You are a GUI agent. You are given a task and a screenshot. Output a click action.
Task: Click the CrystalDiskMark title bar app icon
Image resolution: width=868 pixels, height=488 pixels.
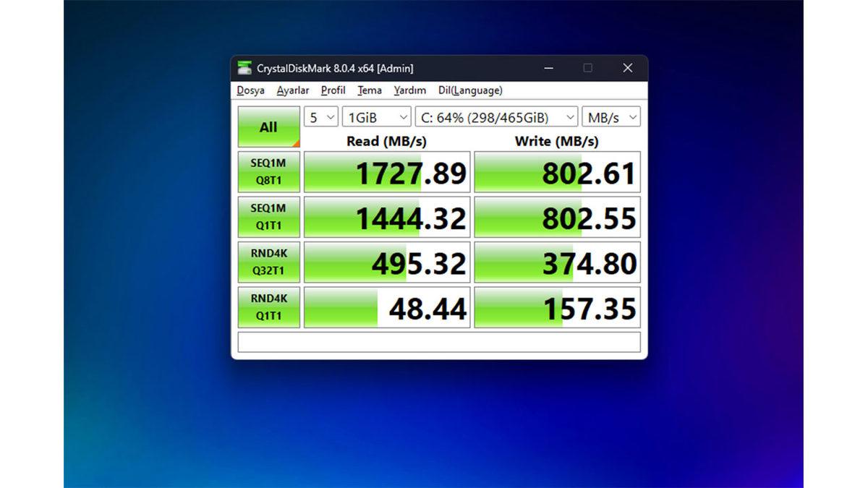point(245,68)
